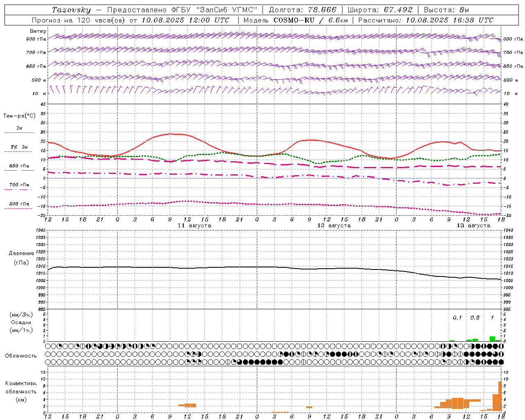This screenshot has height=420, width=525.
Task: Click the left '10 м' wind level label
Action: (39, 94)
